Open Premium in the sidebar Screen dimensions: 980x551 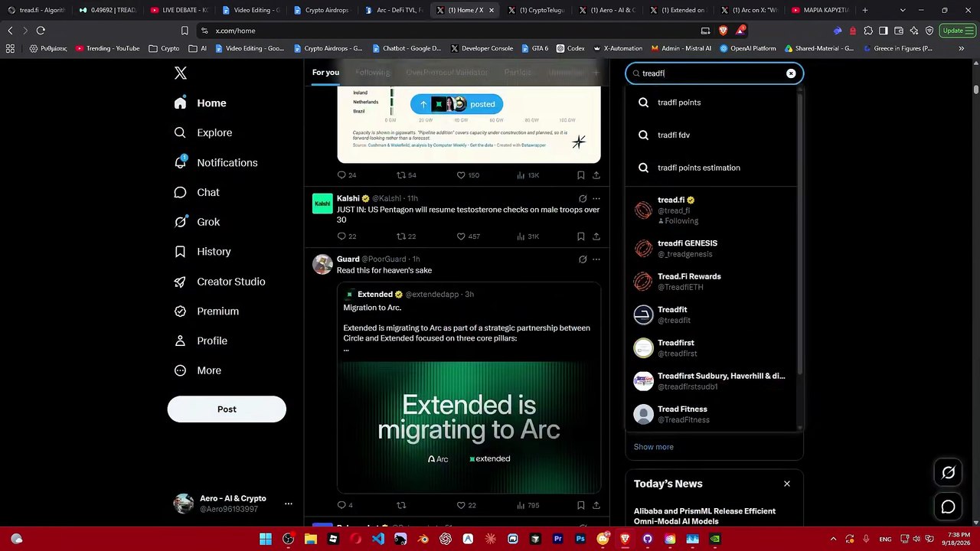(207, 311)
